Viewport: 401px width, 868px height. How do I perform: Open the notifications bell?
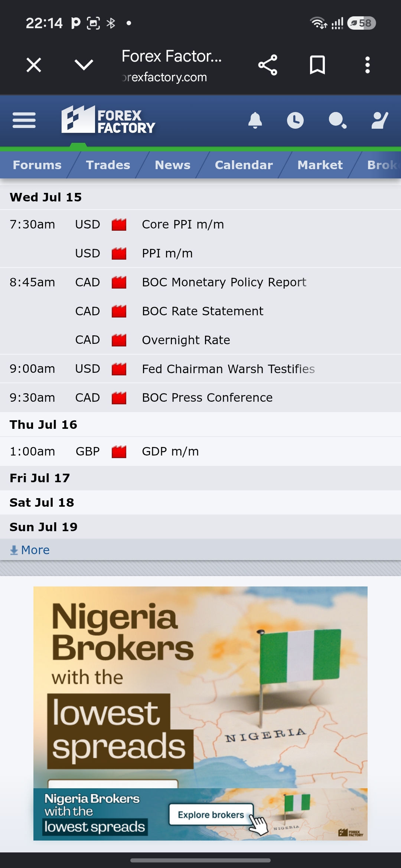click(255, 120)
